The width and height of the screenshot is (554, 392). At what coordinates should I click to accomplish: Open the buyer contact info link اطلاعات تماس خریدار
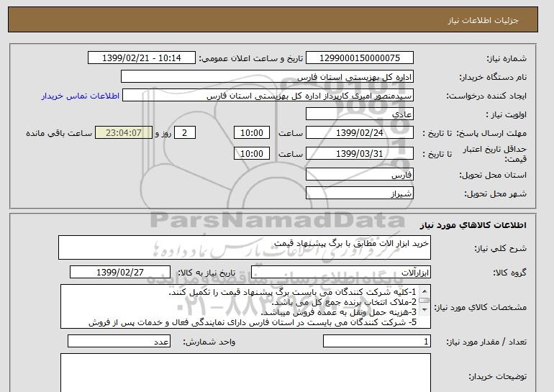[x=81, y=96]
